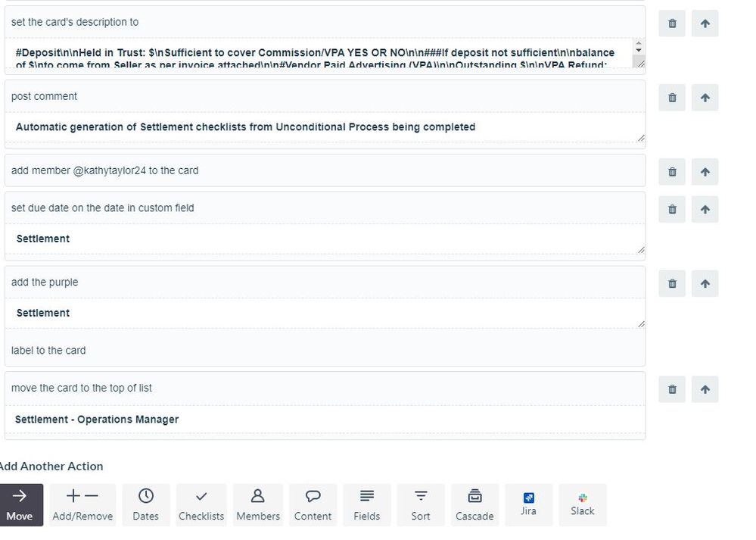Move up the 'set the card's description' action

705,23
